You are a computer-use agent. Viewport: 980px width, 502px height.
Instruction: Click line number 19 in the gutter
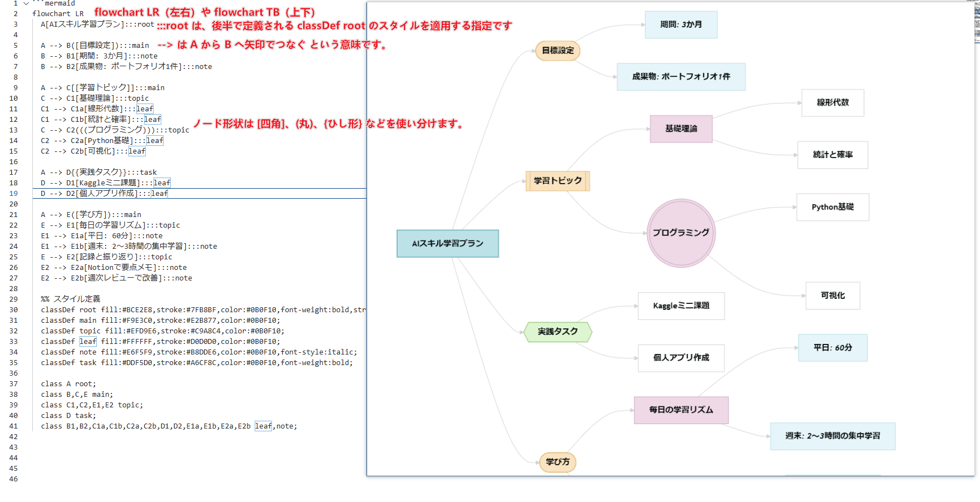point(13,194)
